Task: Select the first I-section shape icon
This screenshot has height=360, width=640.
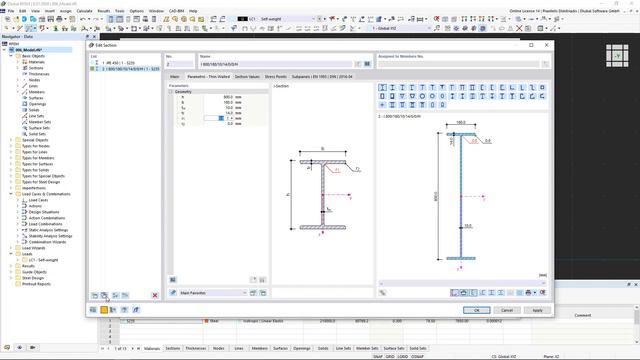Action: pyautogui.click(x=382, y=87)
